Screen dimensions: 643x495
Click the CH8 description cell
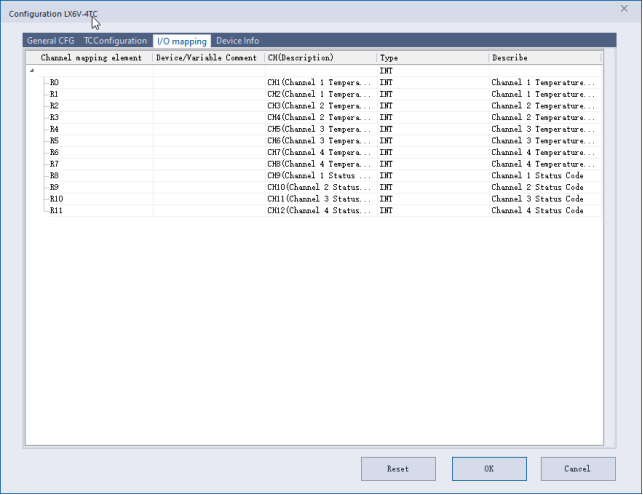click(x=321, y=164)
